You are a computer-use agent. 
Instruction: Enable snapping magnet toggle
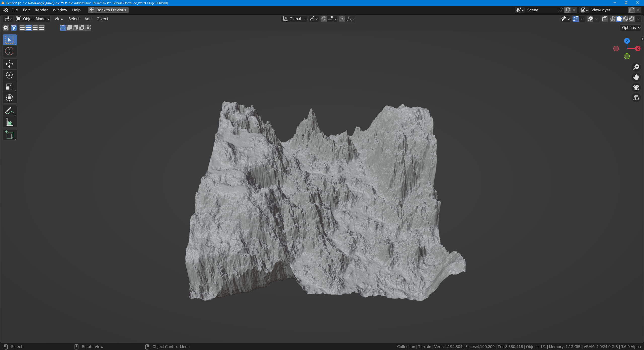pos(324,19)
